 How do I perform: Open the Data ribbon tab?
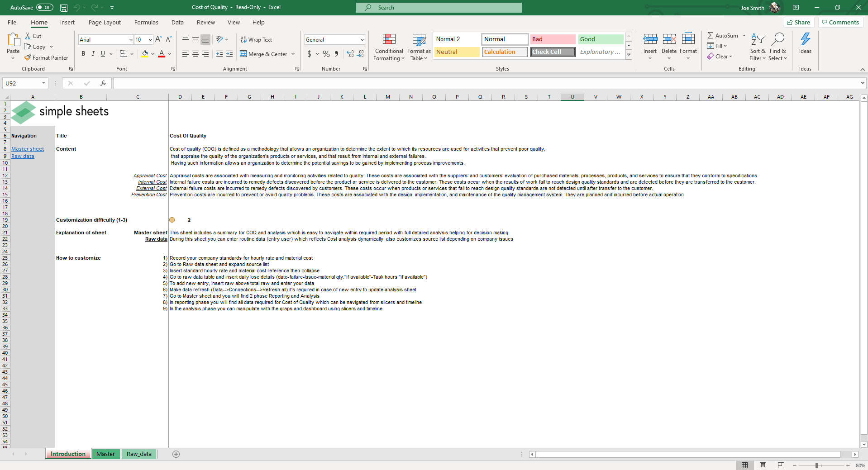coord(177,22)
